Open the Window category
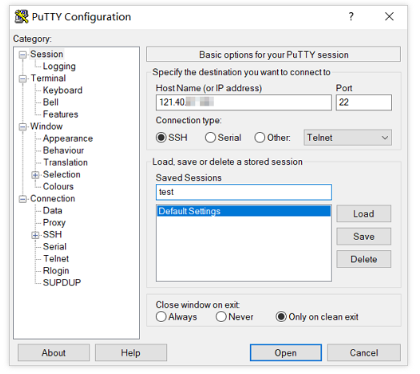This screenshot has height=374, width=420. pos(46,126)
